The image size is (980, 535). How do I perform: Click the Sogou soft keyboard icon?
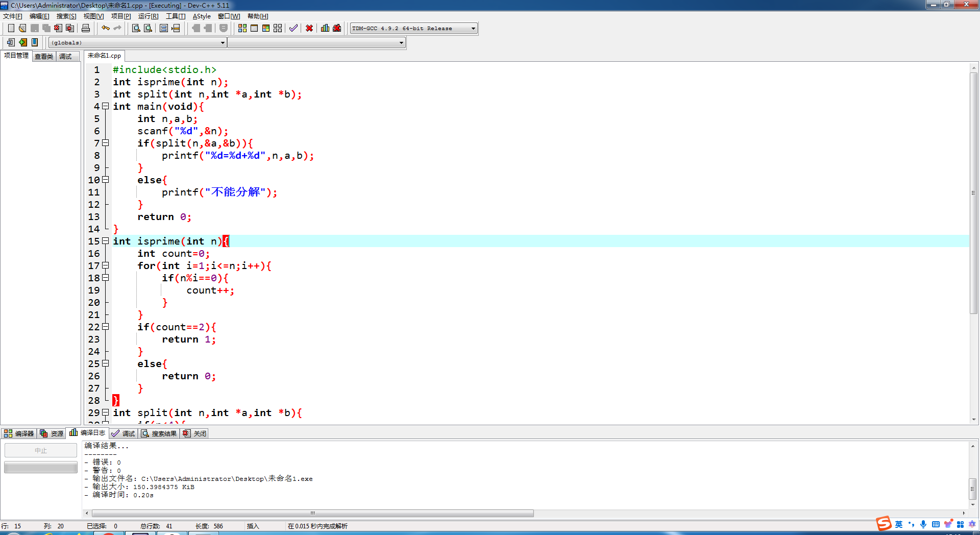point(936,524)
